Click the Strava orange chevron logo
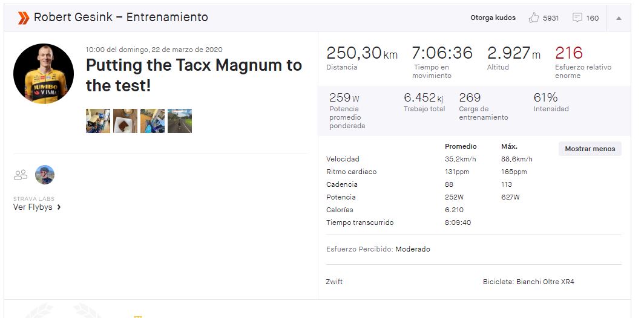 [24, 18]
